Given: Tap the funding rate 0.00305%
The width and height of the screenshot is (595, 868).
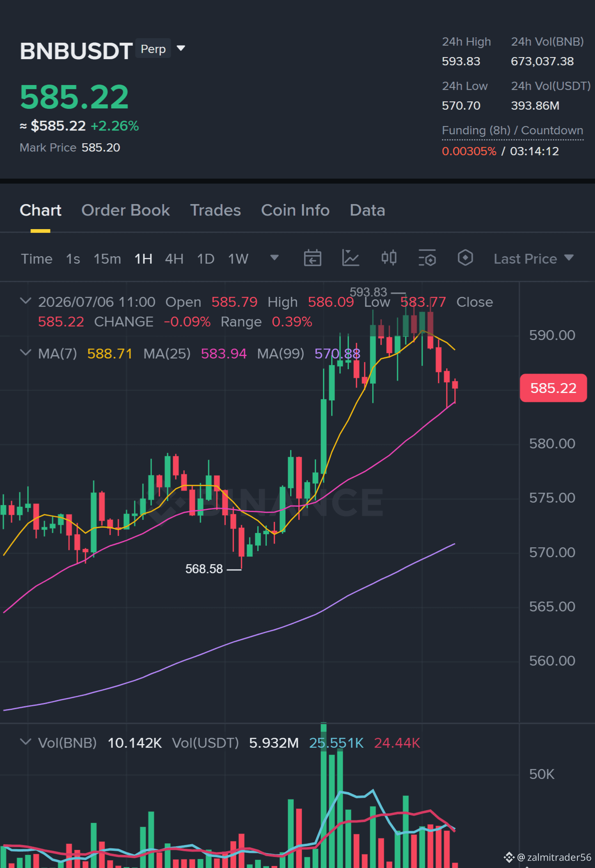Looking at the screenshot, I should tap(469, 151).
